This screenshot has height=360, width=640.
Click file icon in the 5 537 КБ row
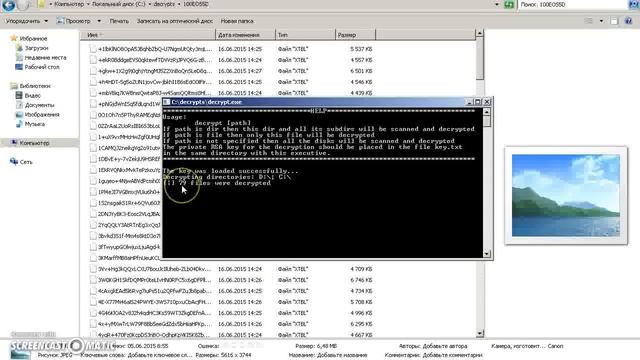[93, 49]
